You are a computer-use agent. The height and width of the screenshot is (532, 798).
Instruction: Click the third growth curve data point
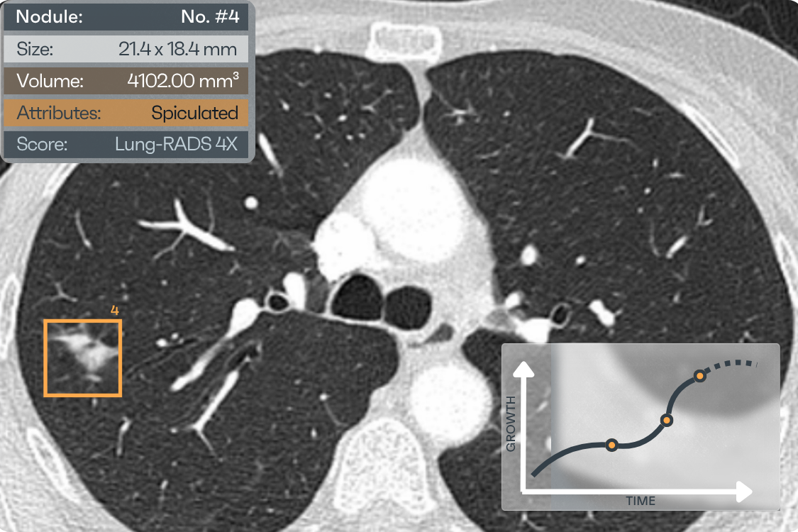(x=700, y=376)
